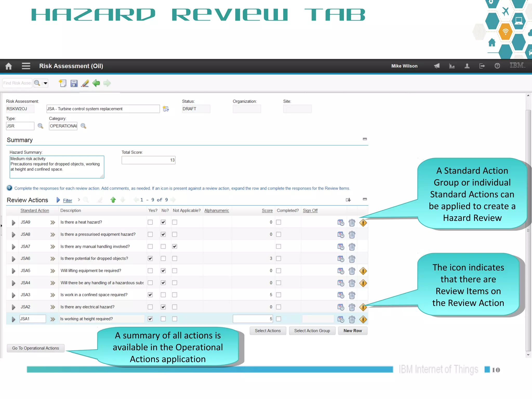
Task: Click the Hazard Summary text area
Action: (x=57, y=167)
